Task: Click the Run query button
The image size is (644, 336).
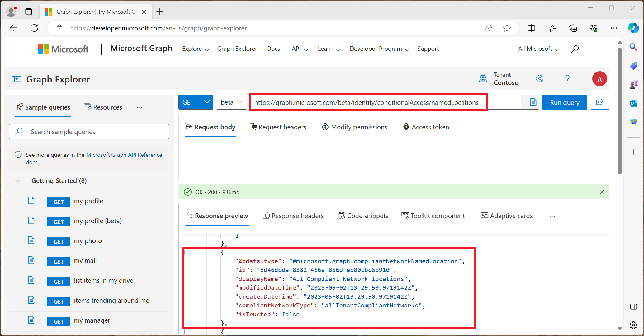Action: pyautogui.click(x=565, y=102)
